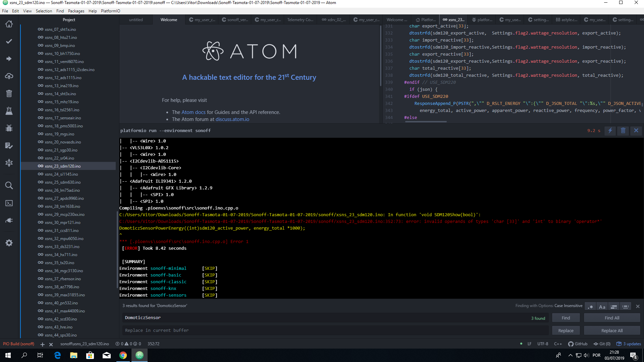Rerun the build with the lightning icon
Image resolution: width=644 pixels, height=362 pixels.
click(609, 131)
